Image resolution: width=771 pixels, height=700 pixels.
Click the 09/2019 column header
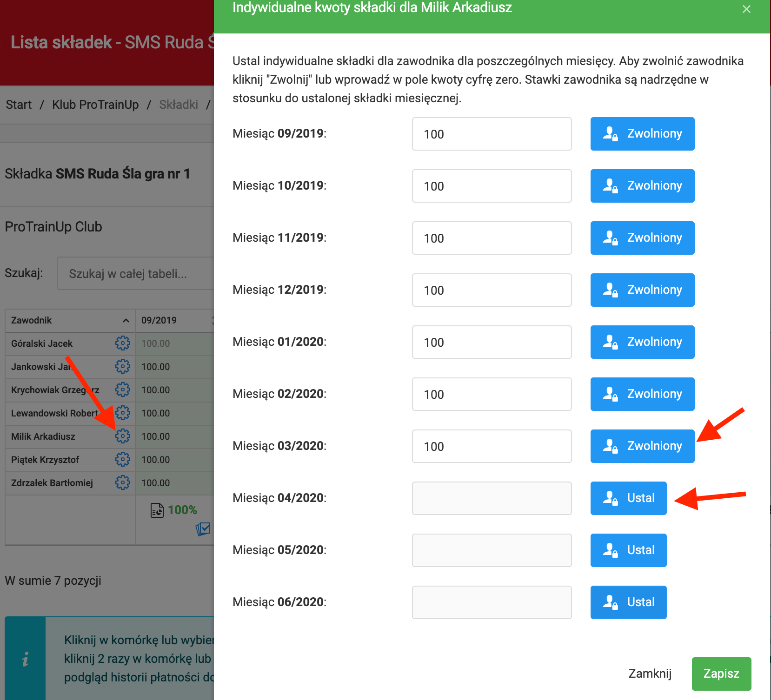pos(159,320)
